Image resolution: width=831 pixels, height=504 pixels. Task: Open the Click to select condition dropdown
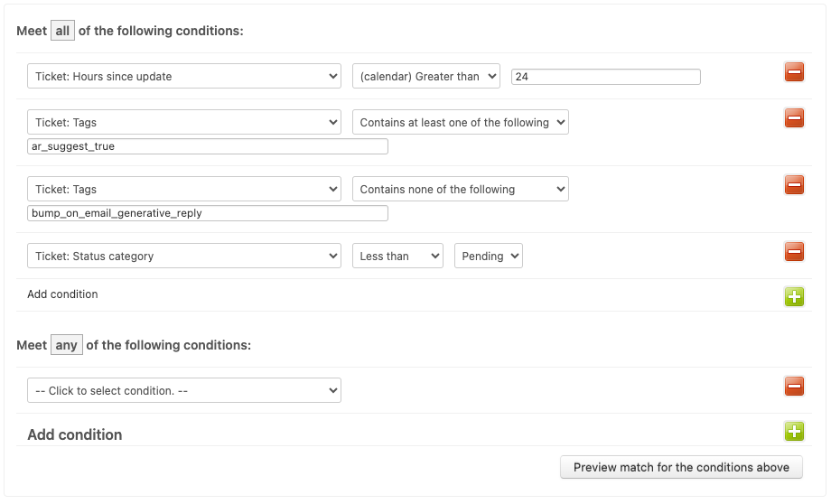point(184,390)
